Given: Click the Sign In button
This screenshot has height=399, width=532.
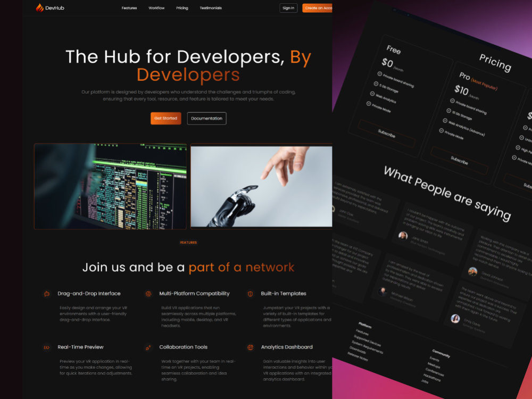Looking at the screenshot, I should [x=288, y=8].
